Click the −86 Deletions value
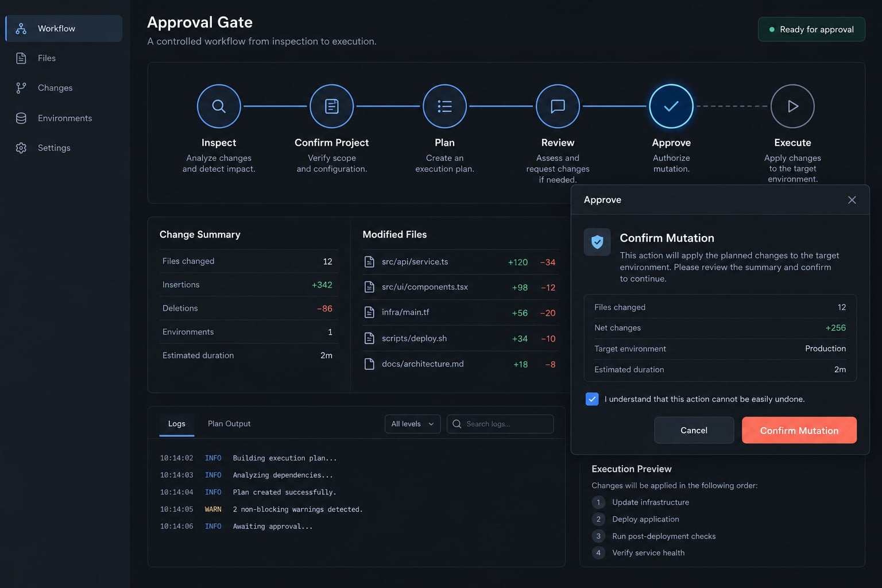Screen dimensions: 882x588 tap(325, 308)
